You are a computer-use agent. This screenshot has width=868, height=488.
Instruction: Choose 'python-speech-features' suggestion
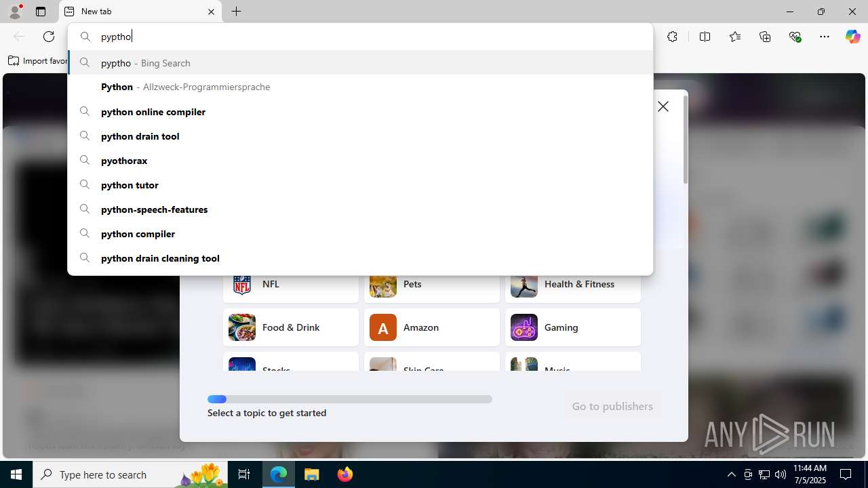[360, 209]
